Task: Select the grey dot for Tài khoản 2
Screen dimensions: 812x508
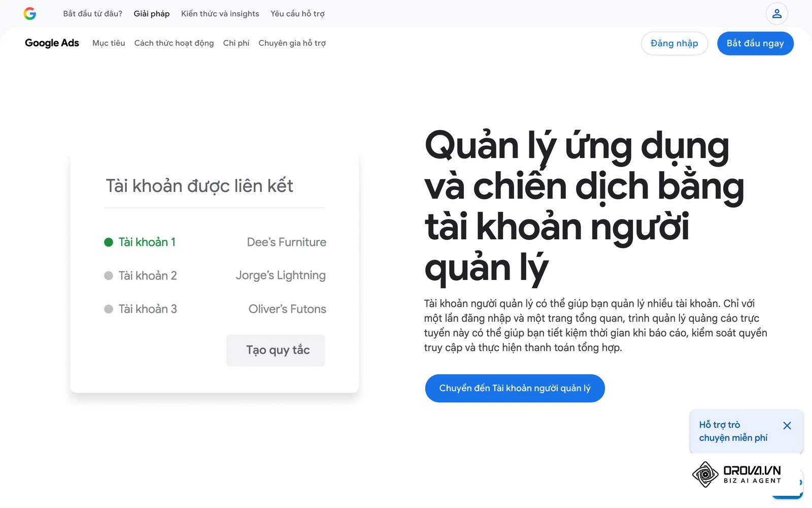Action: (x=109, y=276)
